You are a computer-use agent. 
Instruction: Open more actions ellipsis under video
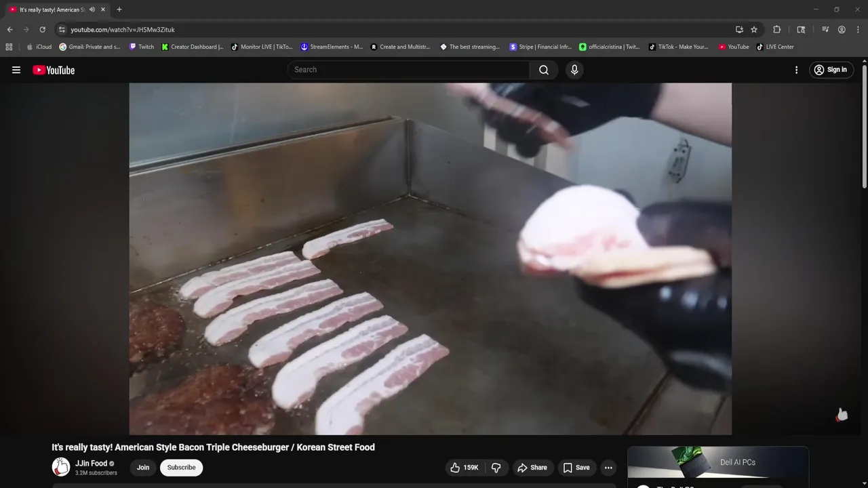(608, 468)
